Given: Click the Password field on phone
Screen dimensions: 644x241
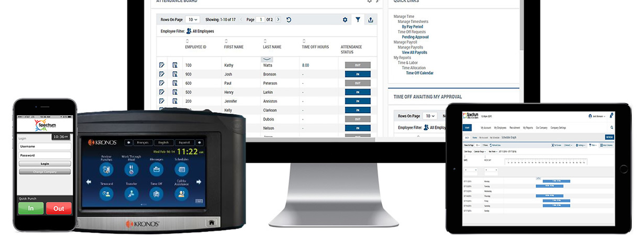Looking at the screenshot, I should point(45,156).
